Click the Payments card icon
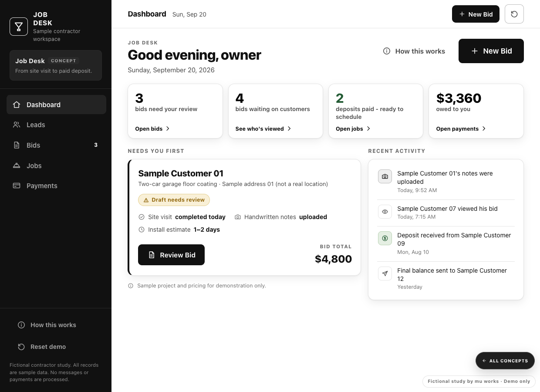 [17, 186]
